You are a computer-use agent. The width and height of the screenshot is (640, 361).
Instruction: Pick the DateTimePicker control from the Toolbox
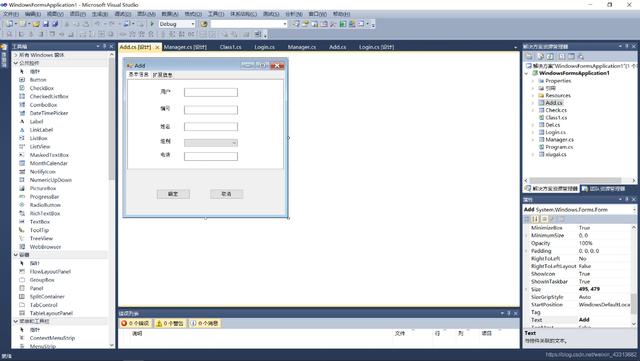pyautogui.click(x=49, y=113)
